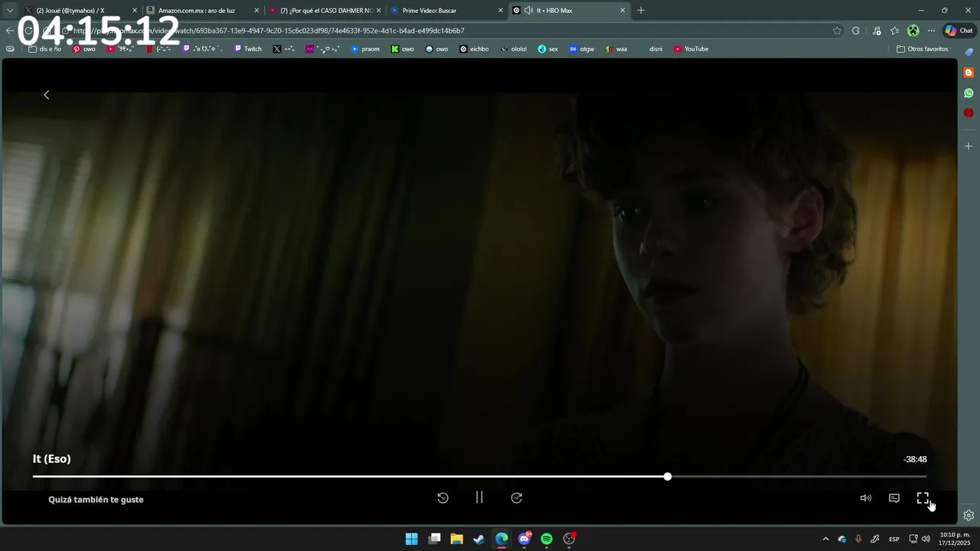
Task: Seek to the unplayed part of timeline
Action: 799,477
